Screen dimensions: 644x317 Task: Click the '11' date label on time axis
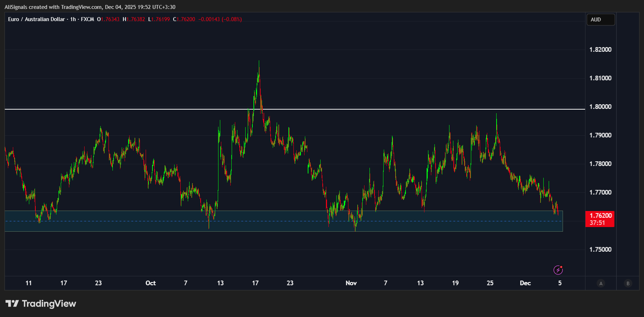(29, 283)
